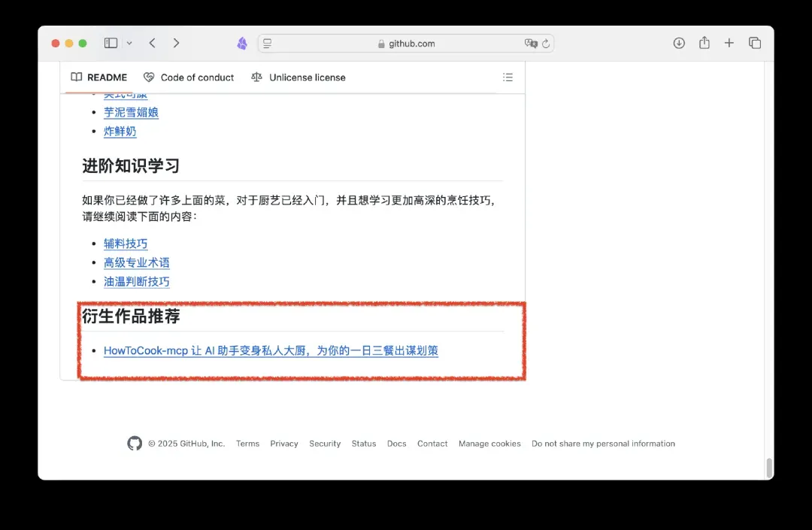Open the sidebar options dropdown arrow
The height and width of the screenshot is (530, 812).
pyautogui.click(x=129, y=44)
